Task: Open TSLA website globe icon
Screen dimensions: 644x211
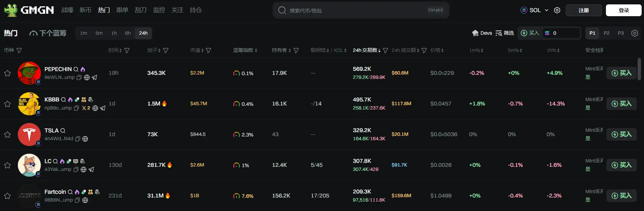Action: tap(85, 139)
